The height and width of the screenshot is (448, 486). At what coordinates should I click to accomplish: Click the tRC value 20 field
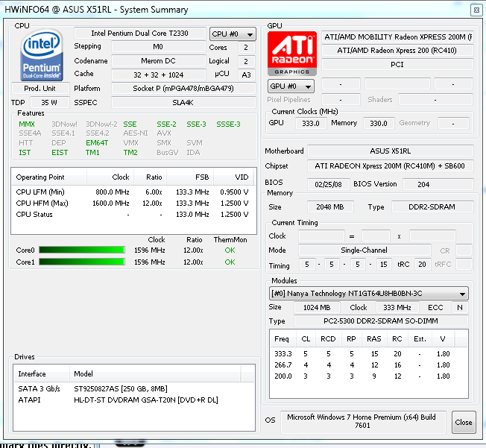[x=422, y=264]
